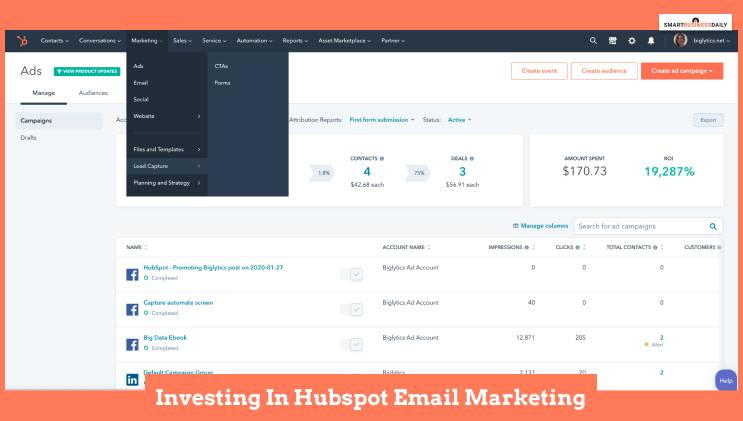This screenshot has height=421, width=743.
Task: Open the Asset Marketplace nav dropdown
Action: 344,41
